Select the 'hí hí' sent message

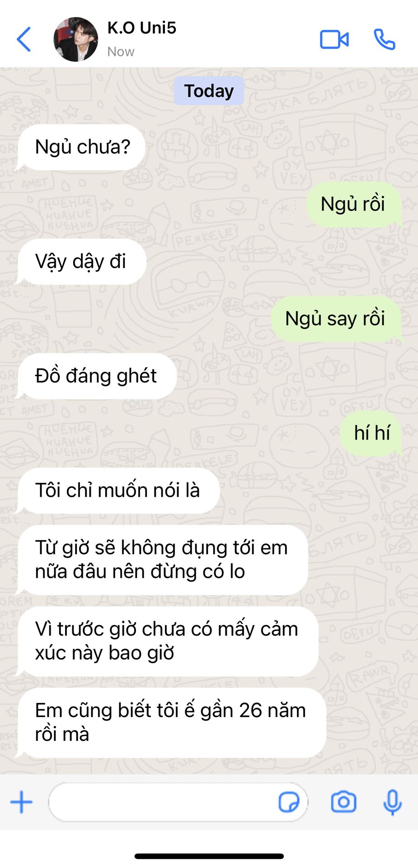[371, 433]
